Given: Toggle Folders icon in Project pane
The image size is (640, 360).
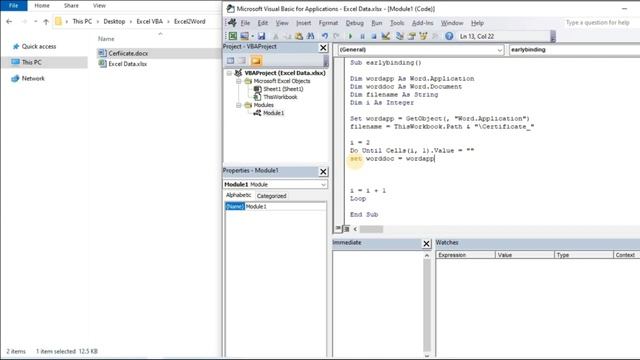Looking at the screenshot, I should [x=256, y=61].
